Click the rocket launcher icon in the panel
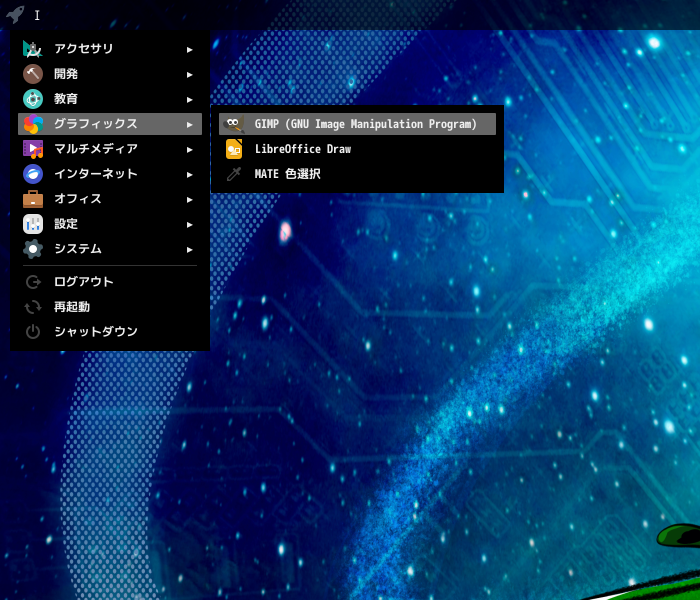Viewport: 700px width, 600px height. (x=15, y=14)
